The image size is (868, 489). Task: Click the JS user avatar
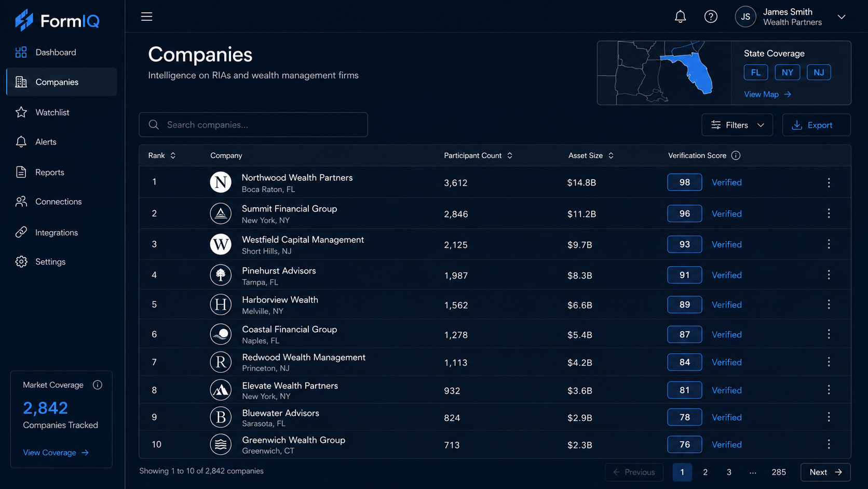(x=745, y=17)
